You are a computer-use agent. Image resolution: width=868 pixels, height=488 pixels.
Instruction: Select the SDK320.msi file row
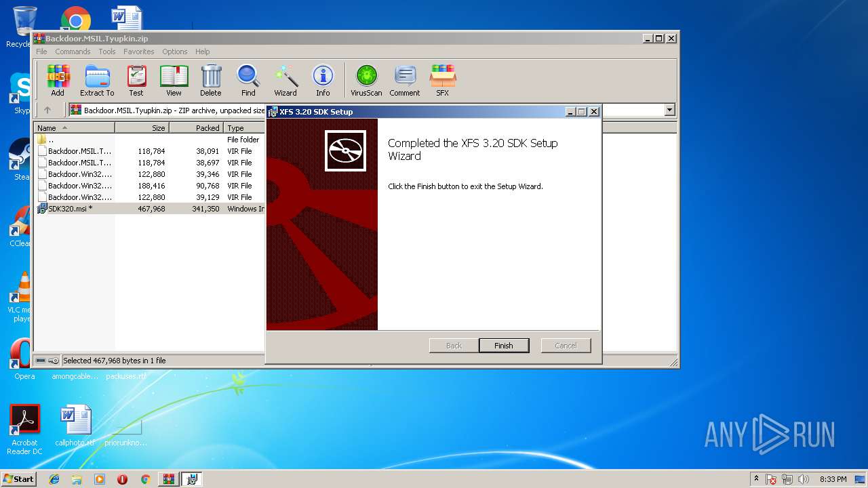pyautogui.click(x=151, y=209)
